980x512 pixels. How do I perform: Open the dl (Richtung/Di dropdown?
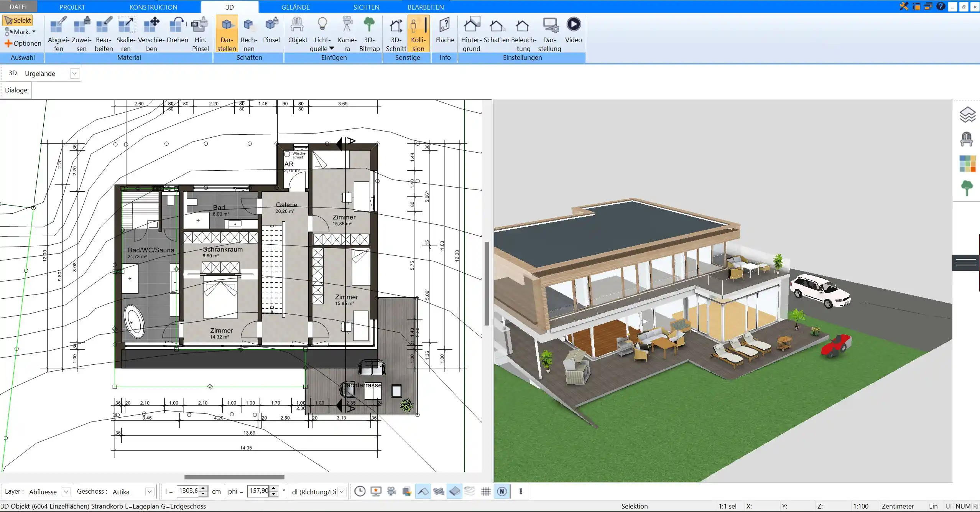point(342,491)
